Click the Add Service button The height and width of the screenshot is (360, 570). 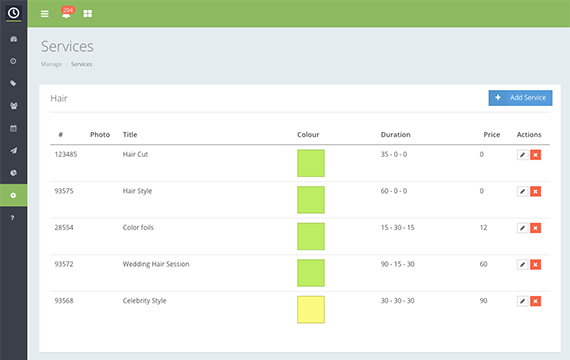[x=520, y=98]
